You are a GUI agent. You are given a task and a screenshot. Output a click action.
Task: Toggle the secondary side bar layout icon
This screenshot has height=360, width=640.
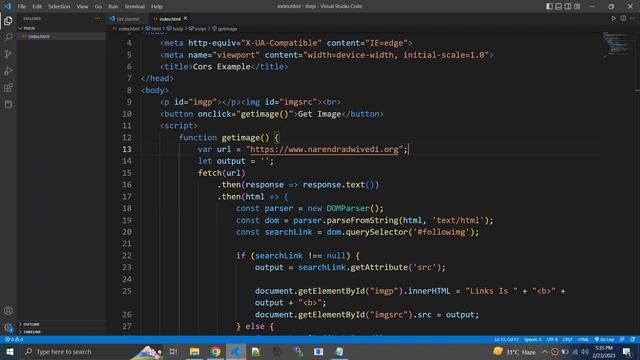point(568,6)
